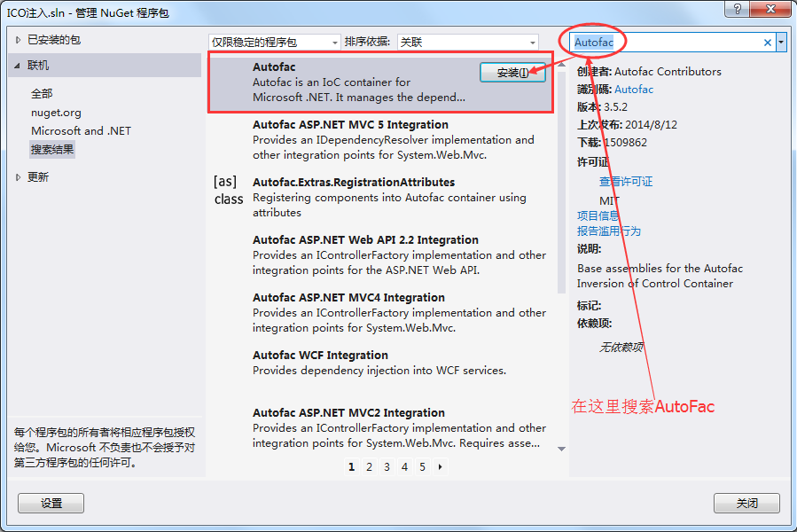Click the Autofac Contributors author text
Viewport: 797px width, 532px height.
point(668,72)
